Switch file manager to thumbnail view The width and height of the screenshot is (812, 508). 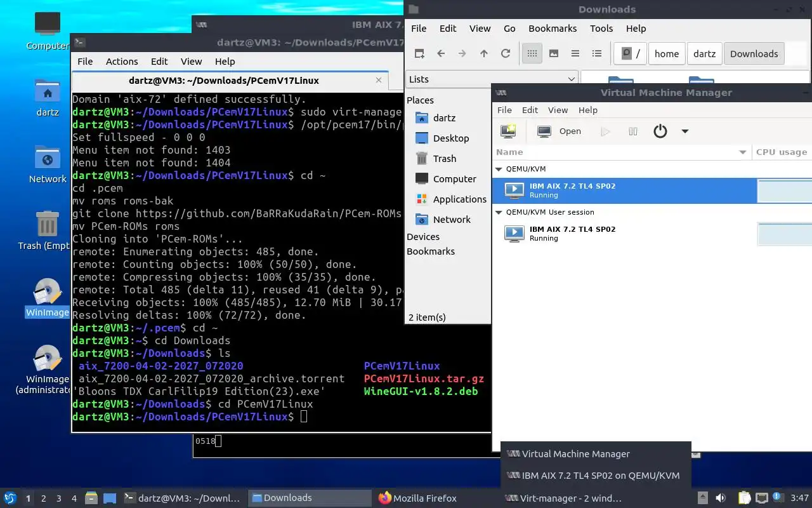coord(554,54)
